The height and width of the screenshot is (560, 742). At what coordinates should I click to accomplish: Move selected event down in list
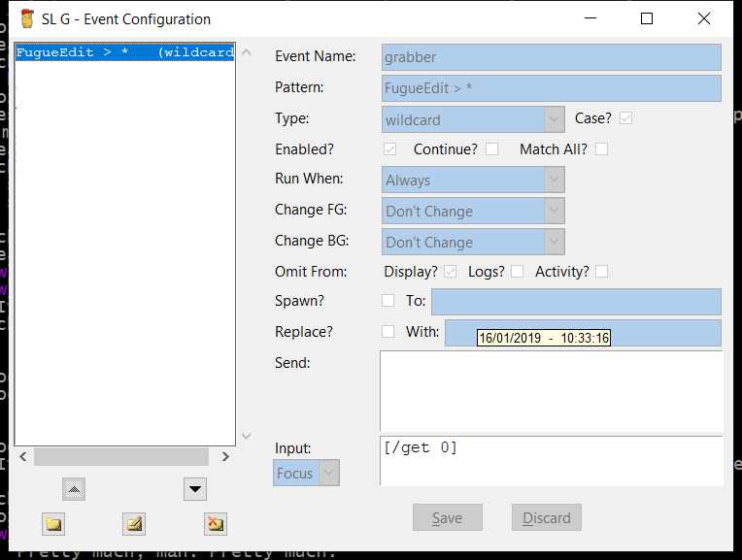pyautogui.click(x=195, y=490)
